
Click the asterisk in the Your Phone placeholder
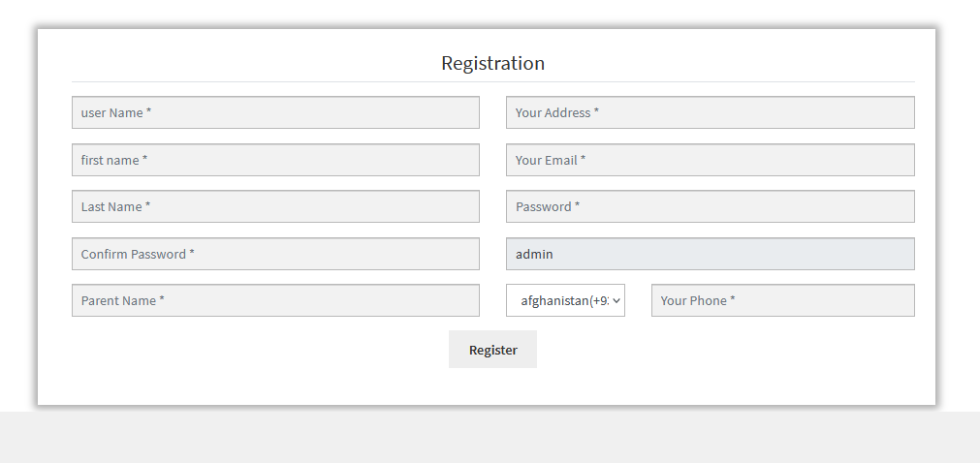pyautogui.click(x=733, y=300)
